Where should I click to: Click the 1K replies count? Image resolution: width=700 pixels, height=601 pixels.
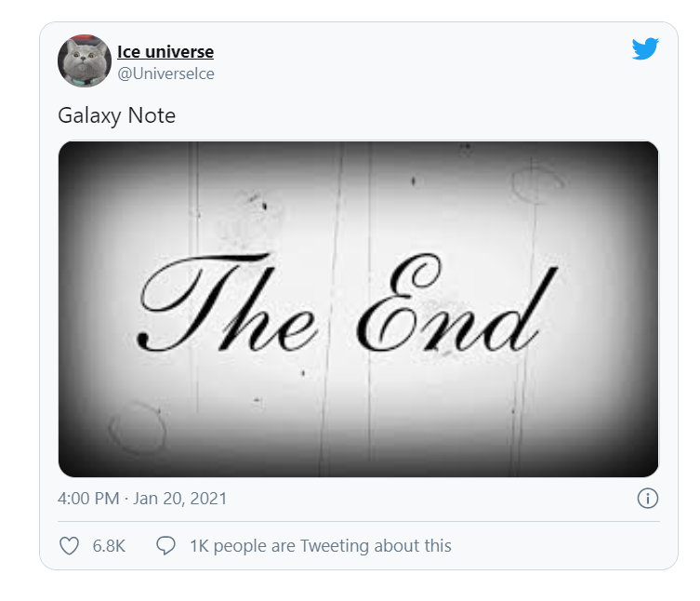click(200, 546)
